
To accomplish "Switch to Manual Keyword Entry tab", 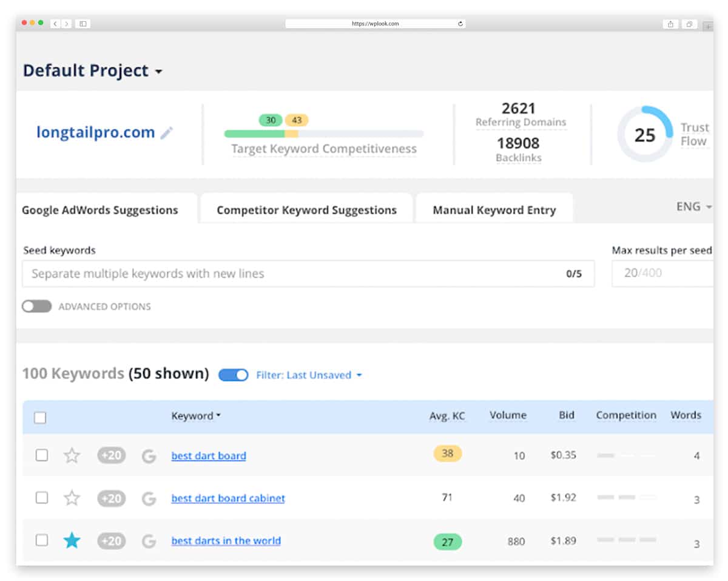I will tap(494, 210).
